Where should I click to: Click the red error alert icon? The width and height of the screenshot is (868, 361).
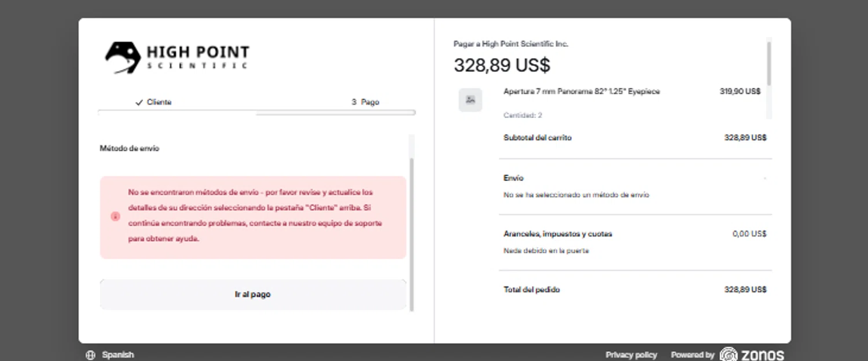pyautogui.click(x=115, y=216)
